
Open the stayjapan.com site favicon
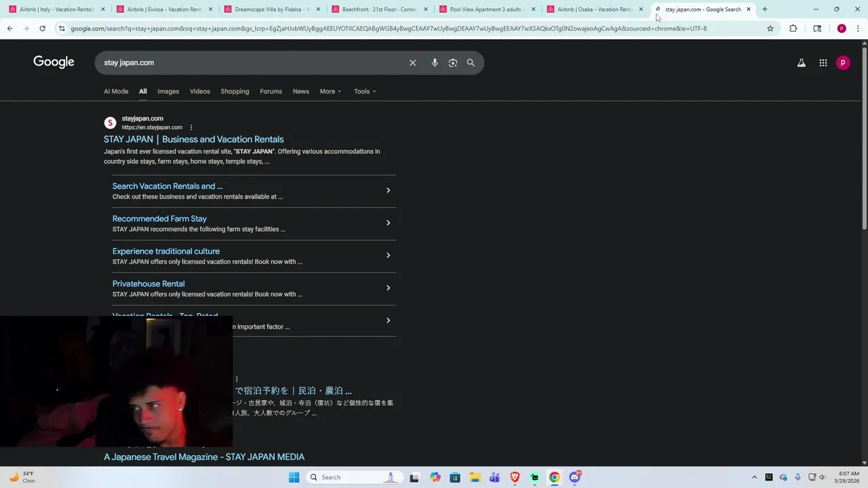pos(110,123)
